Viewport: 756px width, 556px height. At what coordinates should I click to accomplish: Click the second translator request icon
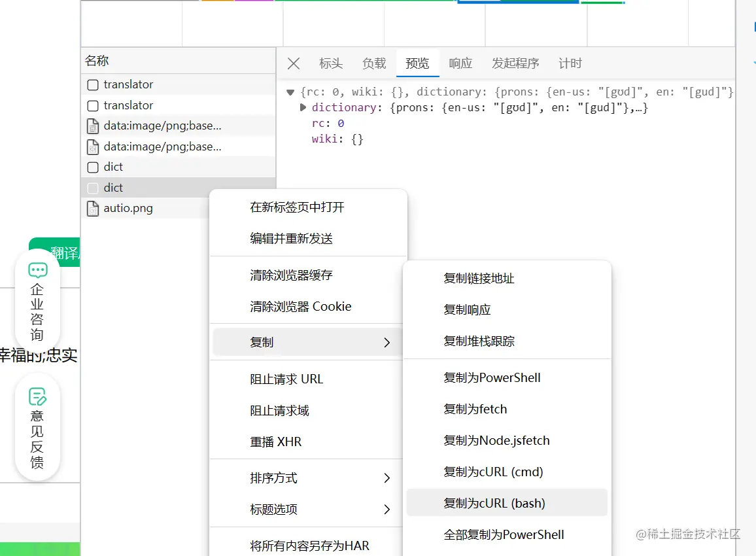pyautogui.click(x=93, y=105)
